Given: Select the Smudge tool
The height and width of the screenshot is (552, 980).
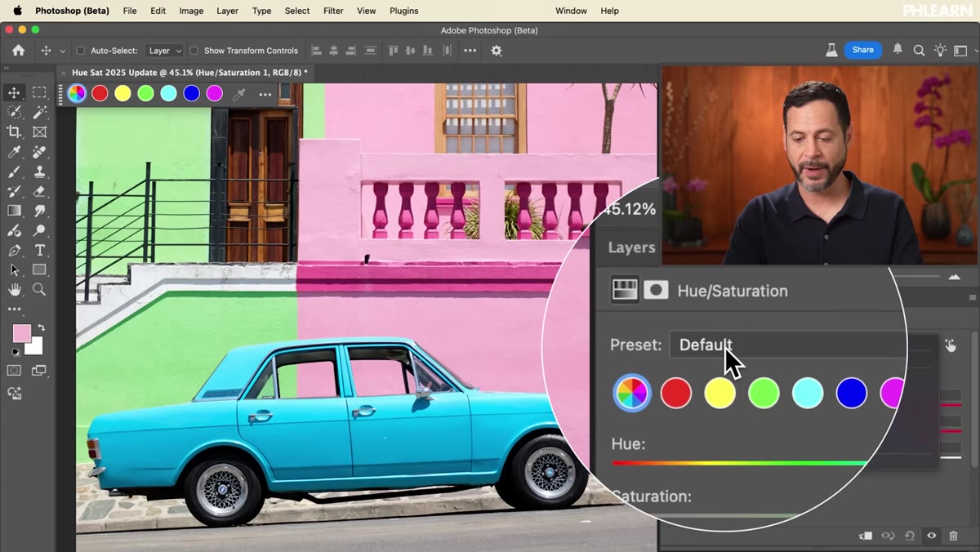Looking at the screenshot, I should [39, 211].
